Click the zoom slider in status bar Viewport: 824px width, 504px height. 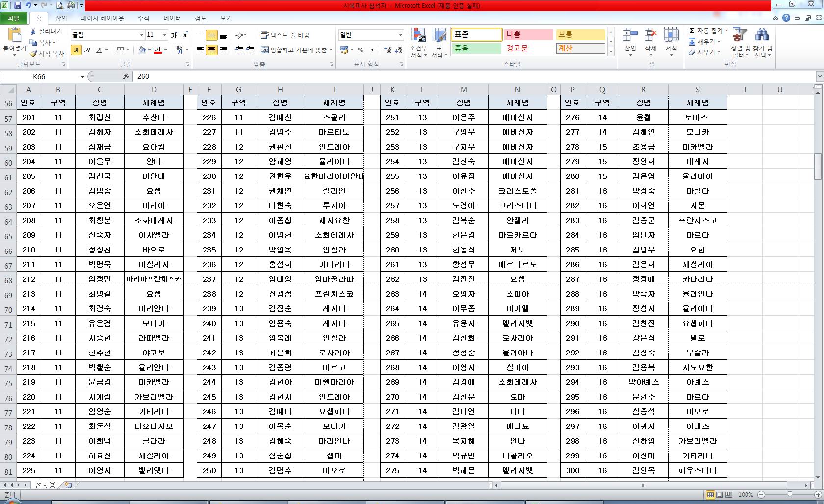pyautogui.click(x=789, y=495)
